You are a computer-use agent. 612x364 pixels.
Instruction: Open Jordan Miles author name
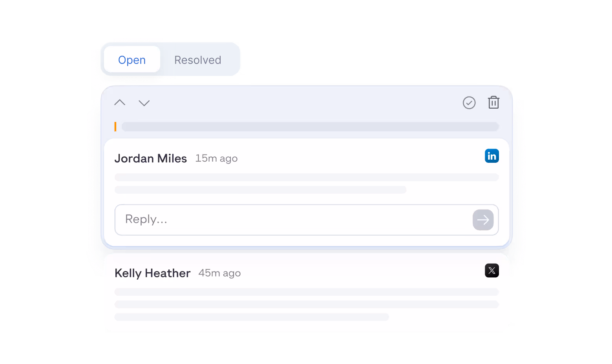coord(151,158)
